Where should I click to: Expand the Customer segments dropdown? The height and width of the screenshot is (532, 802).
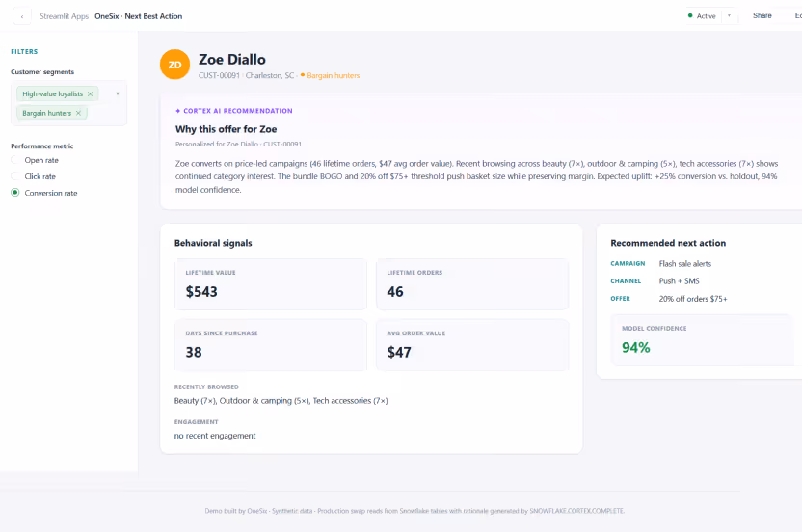(x=118, y=94)
